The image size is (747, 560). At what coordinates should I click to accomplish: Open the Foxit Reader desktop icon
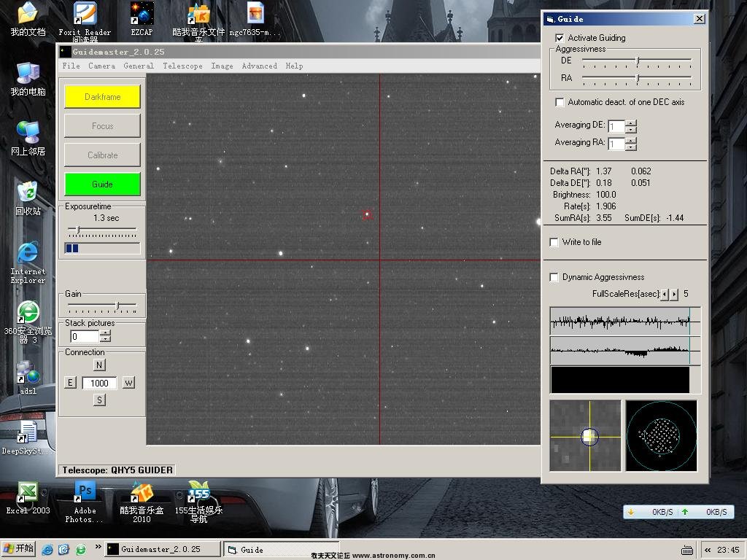coord(85,15)
